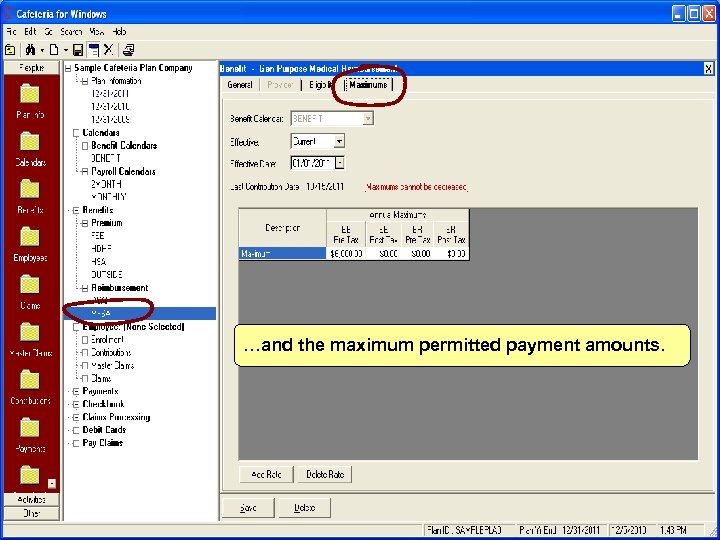Image resolution: width=720 pixels, height=540 pixels.
Task: Click the small sidebar scroll-down arrow
Action: pos(52,484)
